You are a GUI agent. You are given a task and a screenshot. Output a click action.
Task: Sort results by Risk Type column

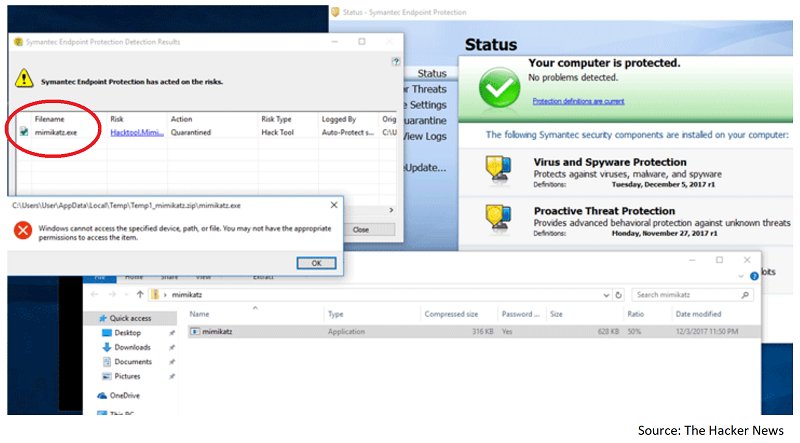point(276,119)
